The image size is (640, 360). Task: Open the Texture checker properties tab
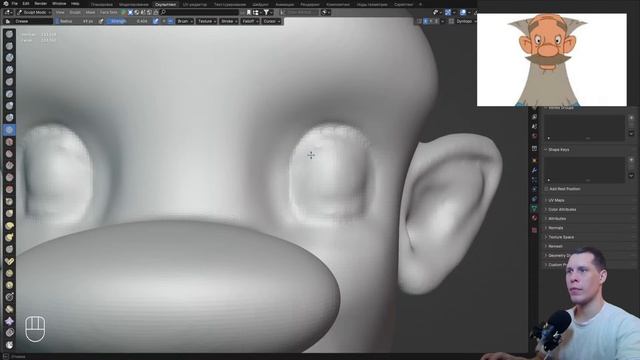534,230
